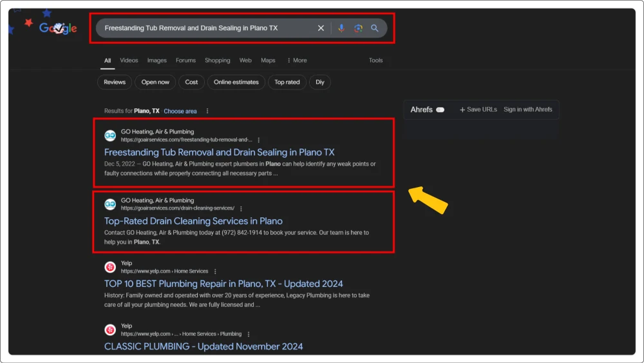
Task: Switch to the Videos tab
Action: (x=129, y=61)
